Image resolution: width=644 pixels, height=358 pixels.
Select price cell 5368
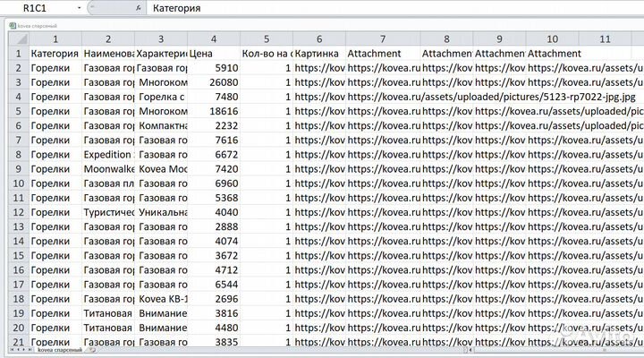click(x=214, y=198)
